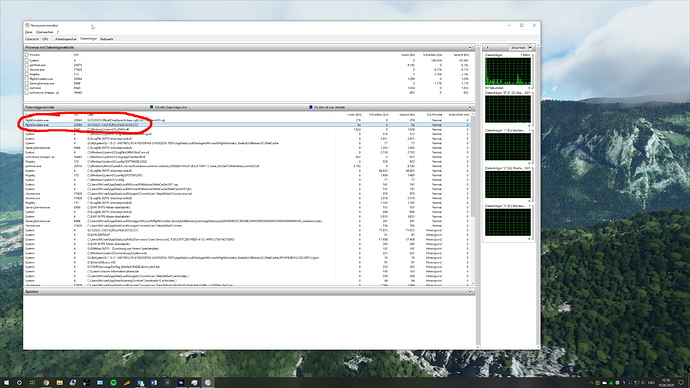Click the Ressourcenmonitor title bar icon

coord(27,26)
